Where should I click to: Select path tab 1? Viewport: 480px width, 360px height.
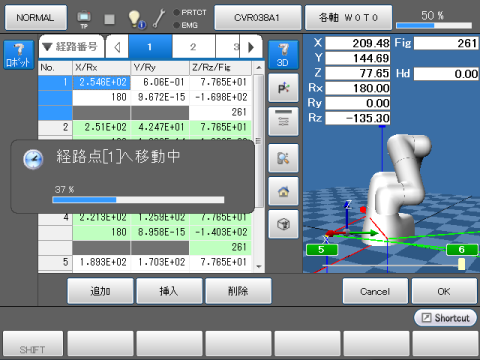[x=150, y=47]
